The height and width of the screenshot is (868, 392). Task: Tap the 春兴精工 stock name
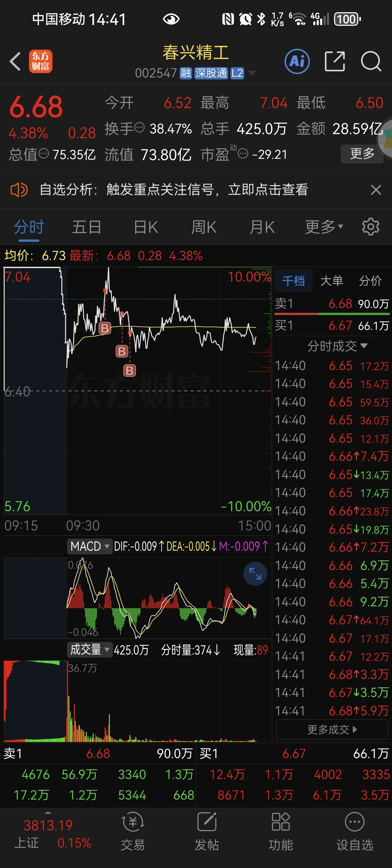pos(196,53)
